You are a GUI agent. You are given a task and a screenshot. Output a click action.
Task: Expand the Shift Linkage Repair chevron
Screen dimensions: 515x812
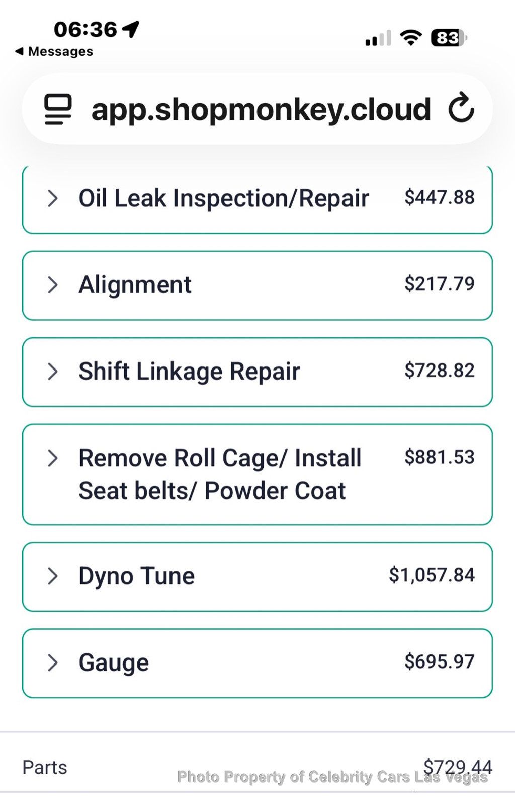point(52,372)
